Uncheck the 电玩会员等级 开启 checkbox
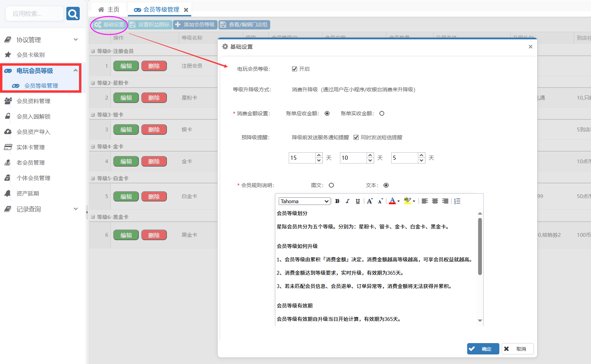This screenshot has width=591, height=364. (x=294, y=69)
